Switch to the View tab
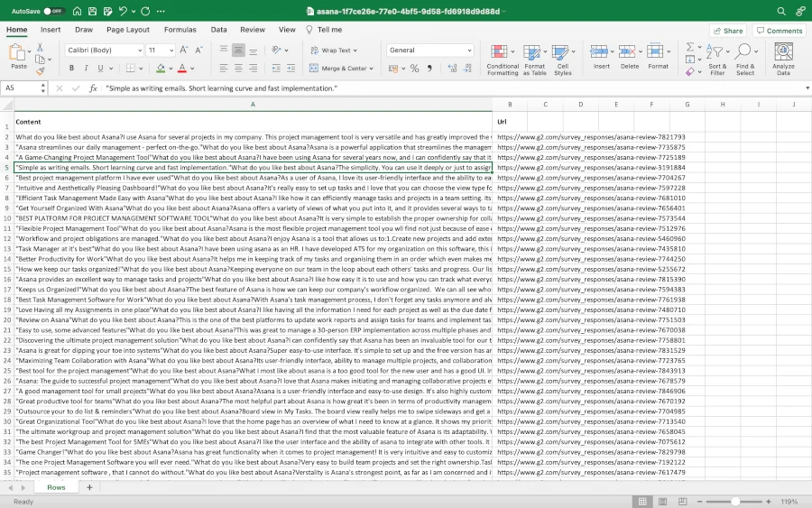Screen dimensions: 812x508 click(x=287, y=30)
